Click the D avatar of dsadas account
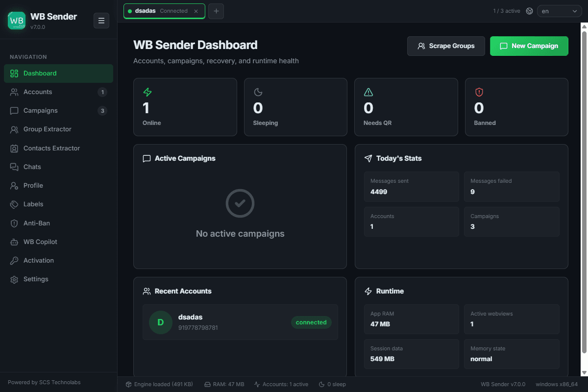The width and height of the screenshot is (588, 392). tap(161, 322)
